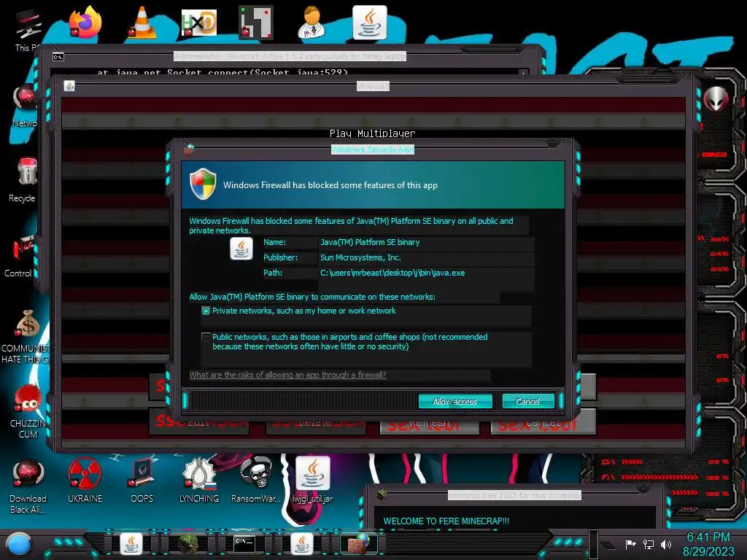Switch to Minecraft grass block taskbar item
The width and height of the screenshot is (747, 560).
[188, 544]
